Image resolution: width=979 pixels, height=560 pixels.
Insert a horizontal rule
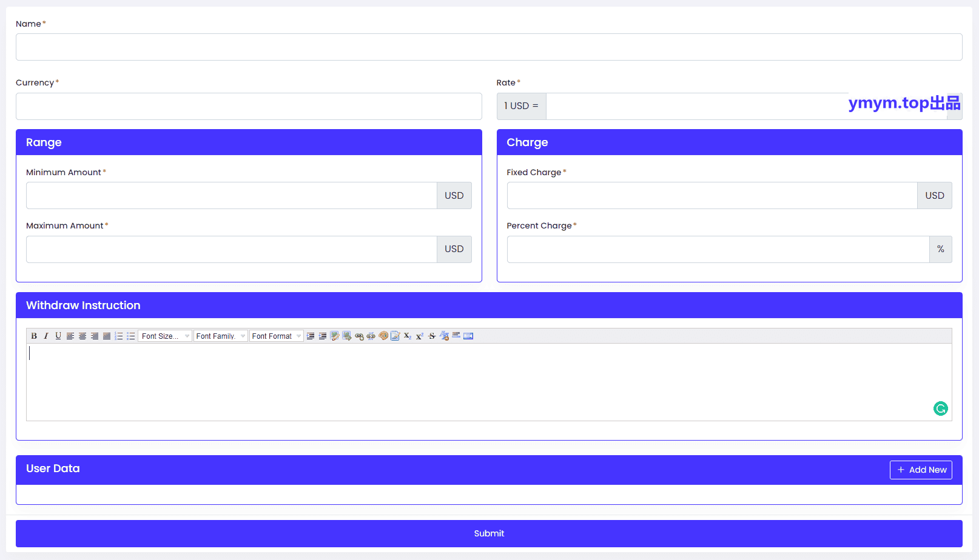(x=456, y=336)
